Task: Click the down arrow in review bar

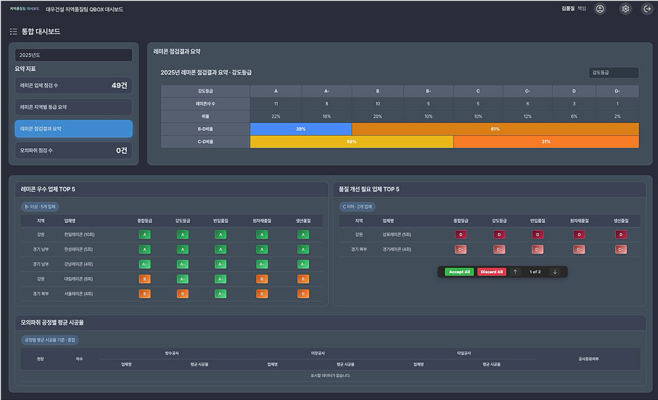Action: click(x=555, y=271)
